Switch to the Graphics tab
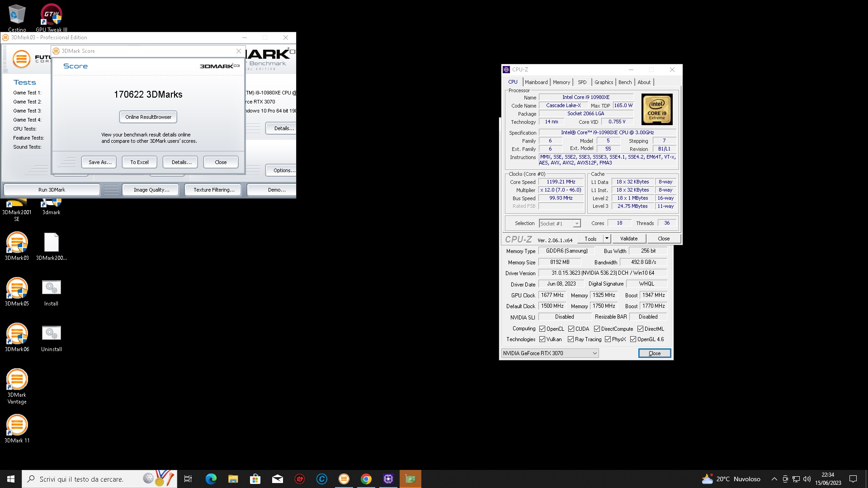Image resolution: width=868 pixels, height=488 pixels. coord(604,82)
